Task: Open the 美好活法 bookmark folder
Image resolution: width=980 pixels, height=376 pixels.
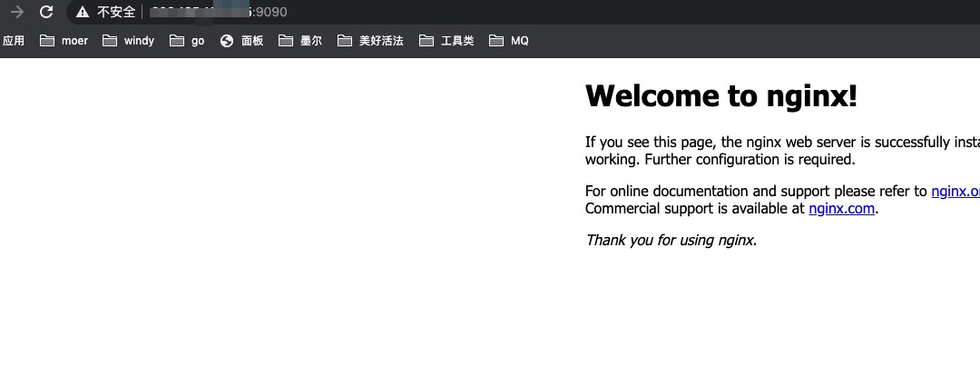Action: point(370,41)
